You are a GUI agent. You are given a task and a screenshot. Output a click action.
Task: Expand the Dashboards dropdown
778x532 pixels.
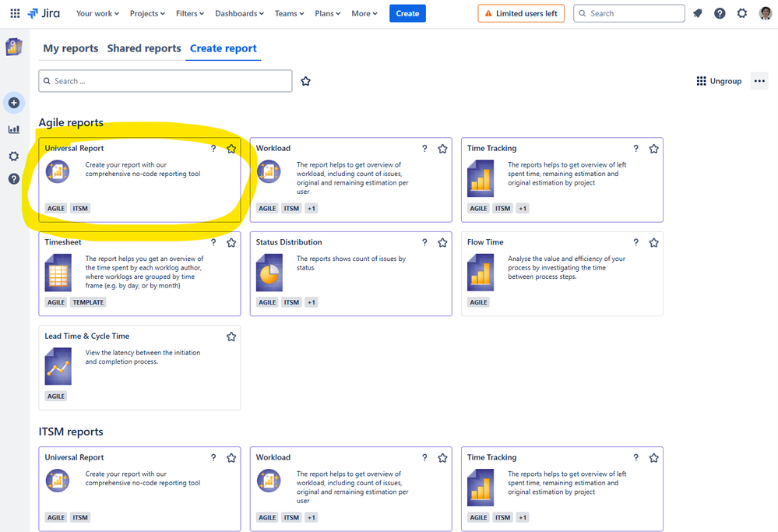click(240, 13)
